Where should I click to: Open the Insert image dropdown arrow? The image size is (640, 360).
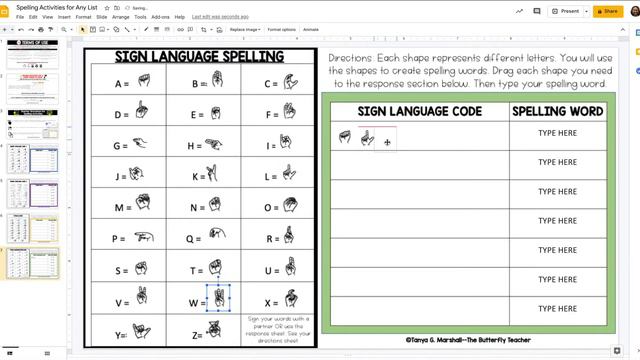(108, 30)
